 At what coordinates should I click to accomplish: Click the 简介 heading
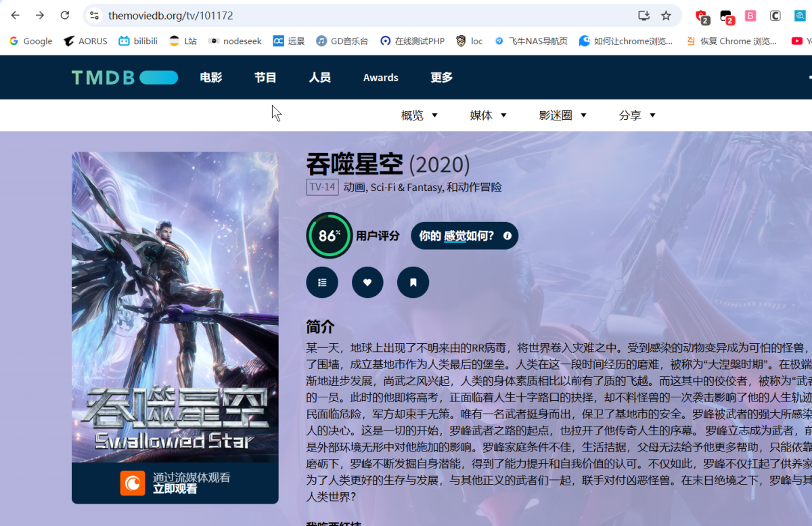320,326
